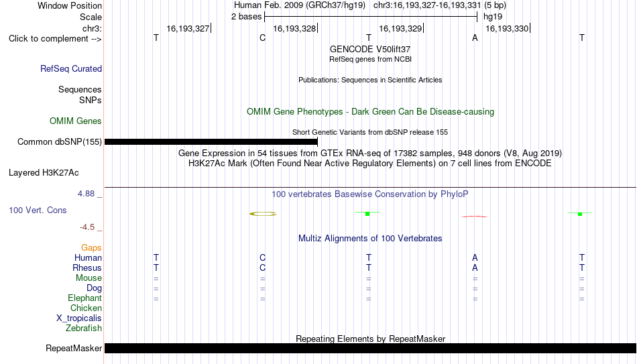The width and height of the screenshot is (637, 364).
Task: Click the Sequences track label
Action: point(80,89)
